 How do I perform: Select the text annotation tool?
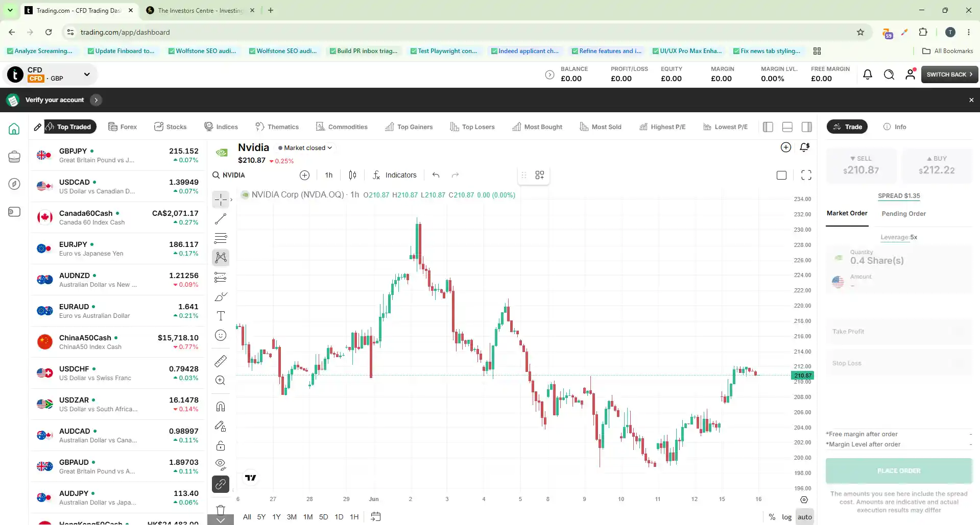click(221, 316)
